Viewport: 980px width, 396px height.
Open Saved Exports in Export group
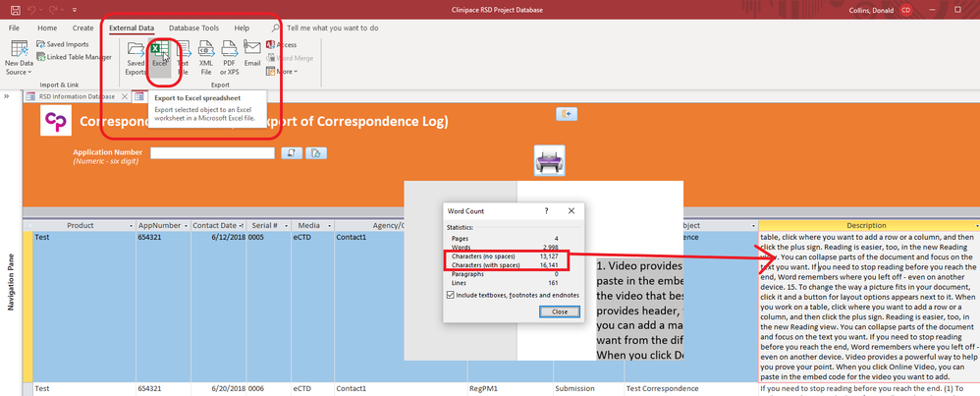136,58
